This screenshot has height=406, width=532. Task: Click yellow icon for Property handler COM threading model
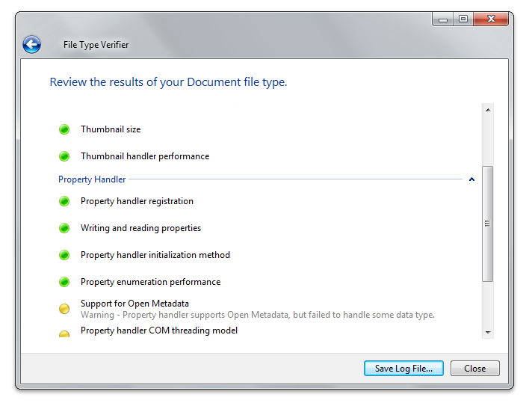64,334
